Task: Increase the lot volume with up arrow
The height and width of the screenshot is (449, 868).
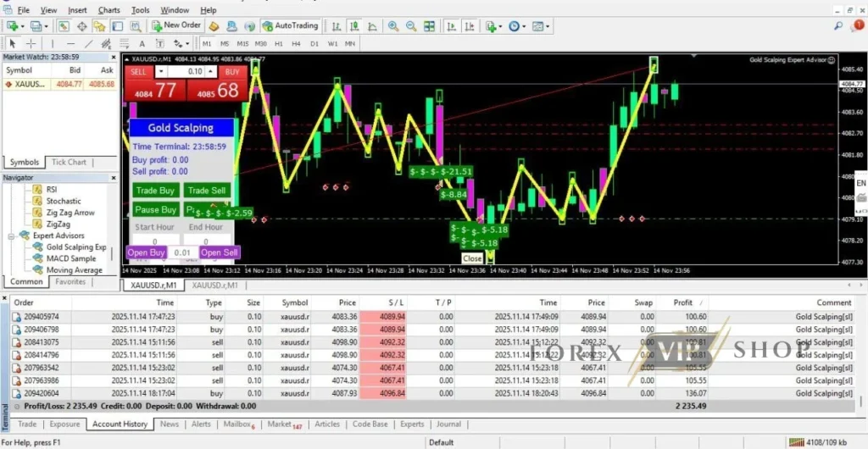Action: (x=210, y=72)
